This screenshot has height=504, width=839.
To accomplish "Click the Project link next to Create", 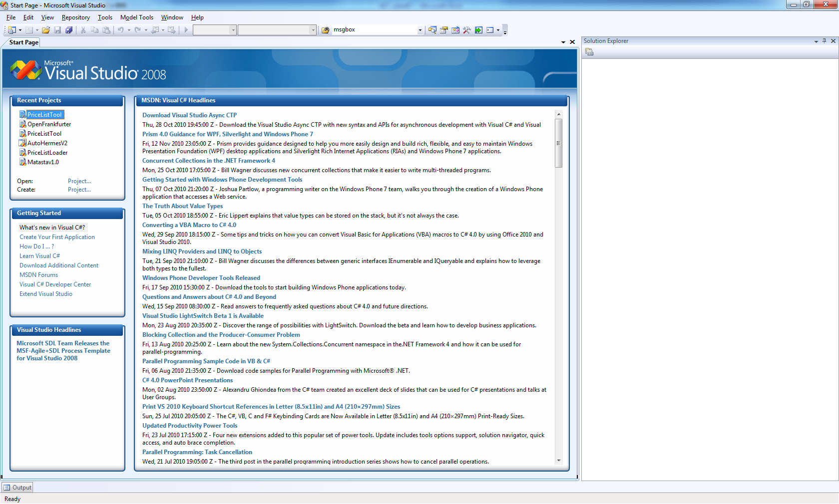I will (x=79, y=190).
